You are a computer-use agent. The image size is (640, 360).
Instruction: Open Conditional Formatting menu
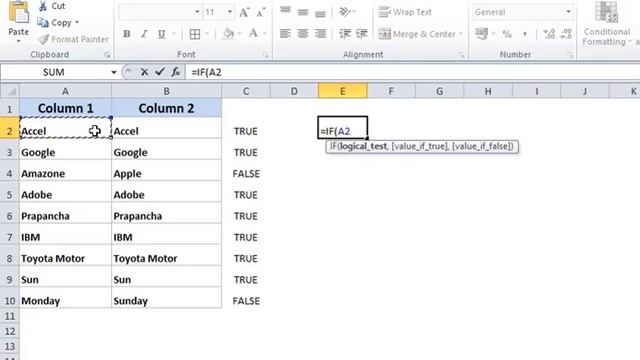[x=607, y=23]
